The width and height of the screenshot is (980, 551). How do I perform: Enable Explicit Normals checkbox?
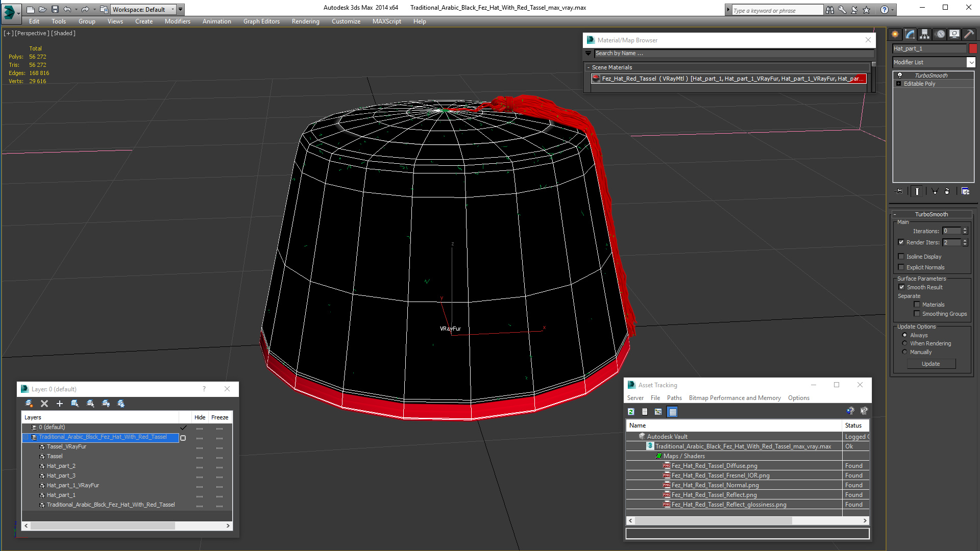tap(901, 267)
